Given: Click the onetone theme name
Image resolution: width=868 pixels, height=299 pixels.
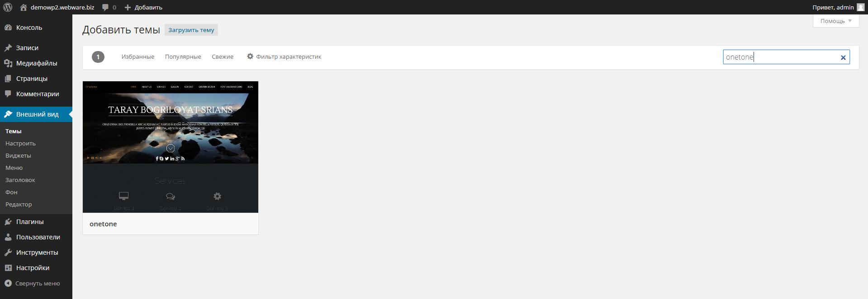Looking at the screenshot, I should pyautogui.click(x=103, y=224).
